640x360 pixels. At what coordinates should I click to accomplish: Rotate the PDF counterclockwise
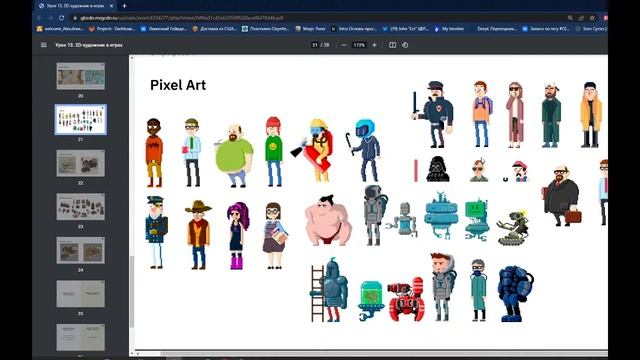point(405,45)
